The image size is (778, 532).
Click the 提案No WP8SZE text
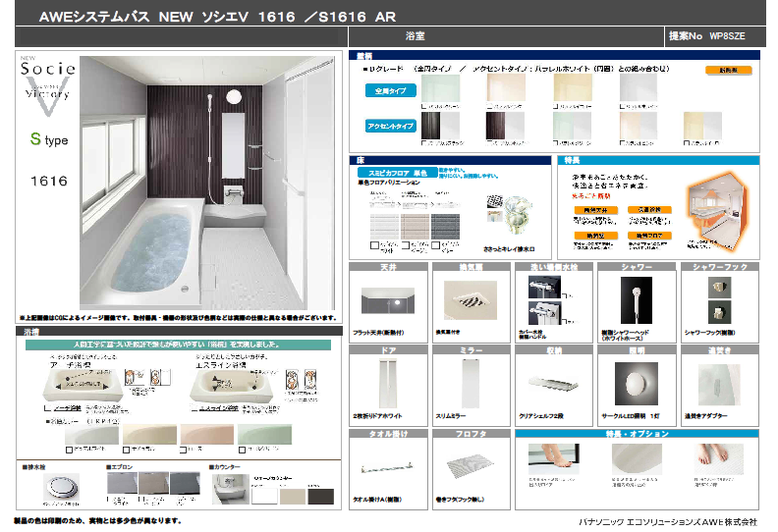707,36
